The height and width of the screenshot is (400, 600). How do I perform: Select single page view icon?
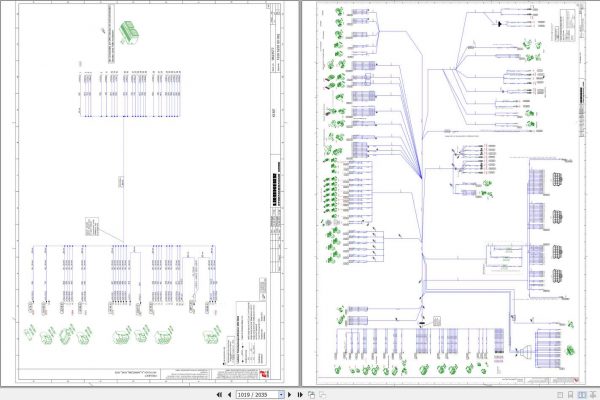560,395
